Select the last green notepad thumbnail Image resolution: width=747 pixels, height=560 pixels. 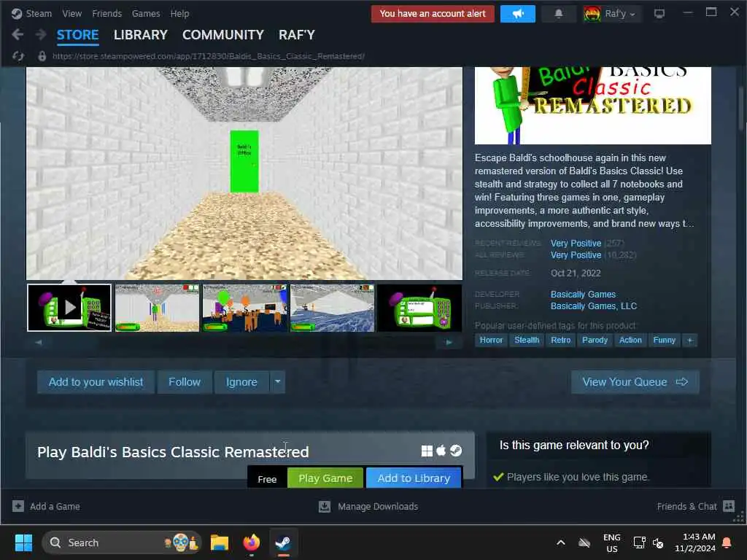(x=419, y=308)
